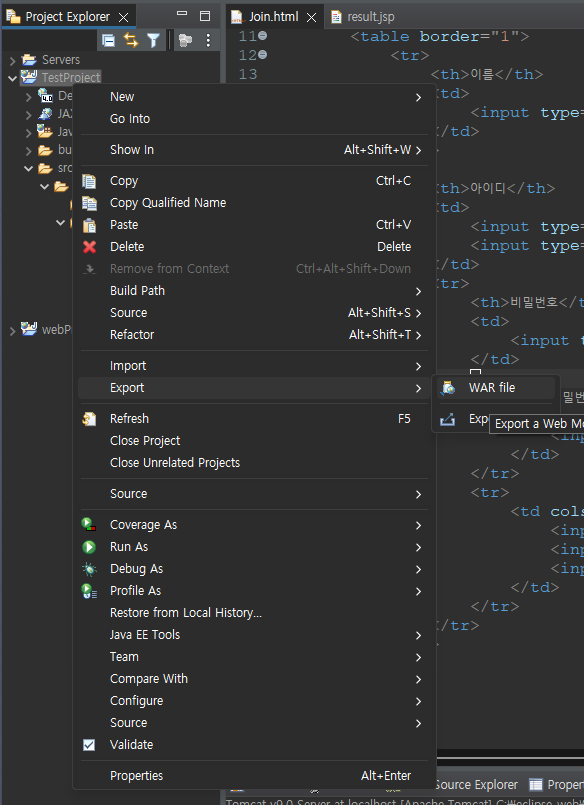Expand the Servers tree node
584x805 pixels.
[x=13, y=60]
